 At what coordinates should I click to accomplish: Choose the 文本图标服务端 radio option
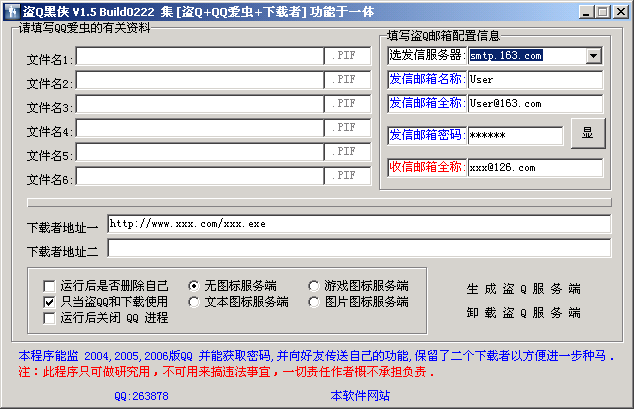[x=194, y=301]
